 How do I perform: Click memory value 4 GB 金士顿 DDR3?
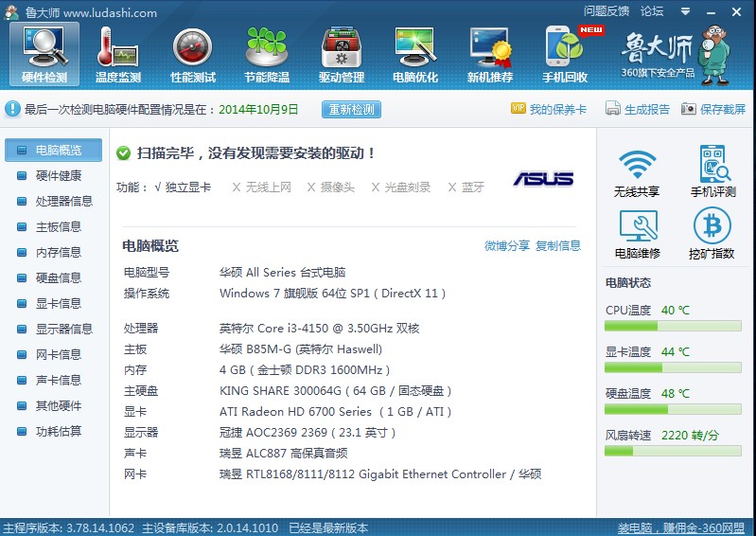(x=305, y=370)
